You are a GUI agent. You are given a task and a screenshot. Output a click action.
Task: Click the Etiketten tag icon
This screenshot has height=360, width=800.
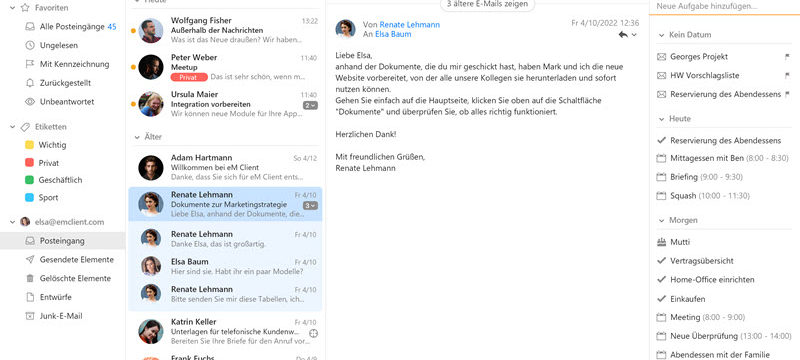point(25,126)
